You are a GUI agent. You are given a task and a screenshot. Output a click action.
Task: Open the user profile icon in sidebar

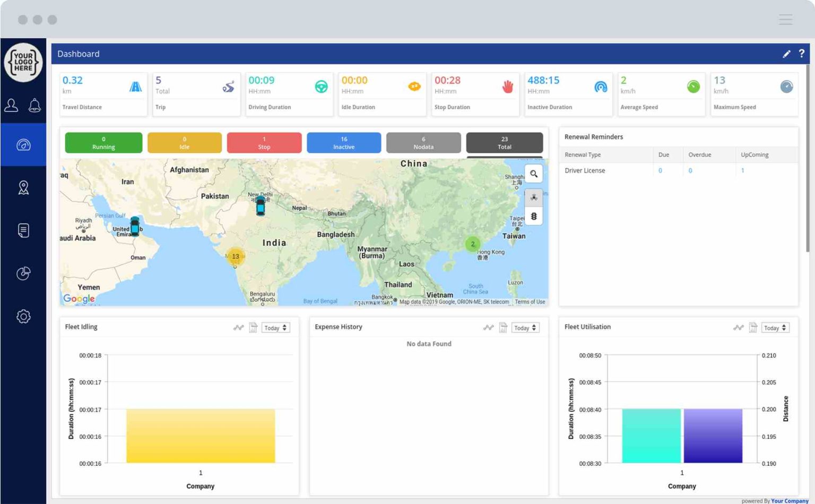(11, 106)
